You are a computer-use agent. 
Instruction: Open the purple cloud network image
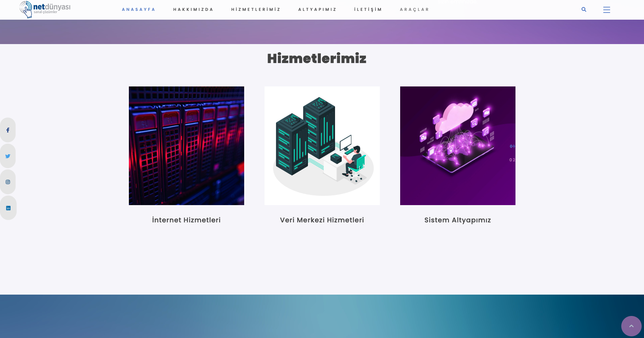(x=458, y=146)
